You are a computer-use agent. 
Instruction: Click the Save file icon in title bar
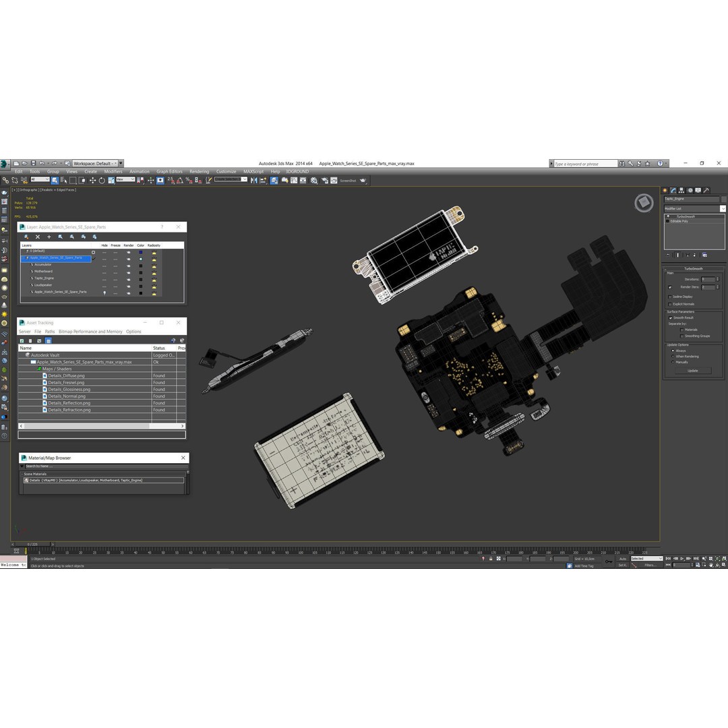coord(33,163)
